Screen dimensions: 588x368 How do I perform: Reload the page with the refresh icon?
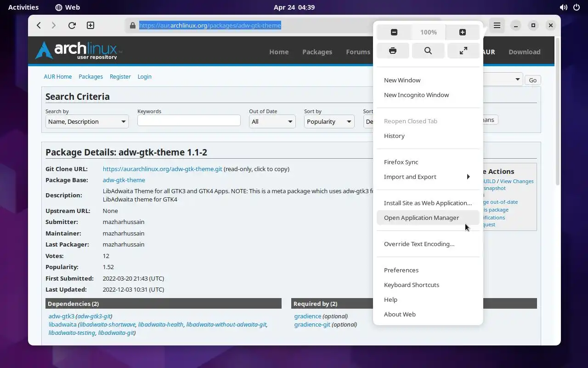pyautogui.click(x=72, y=25)
